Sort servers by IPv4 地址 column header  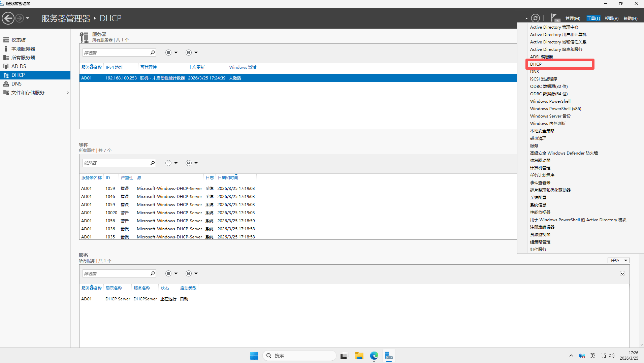tap(115, 67)
